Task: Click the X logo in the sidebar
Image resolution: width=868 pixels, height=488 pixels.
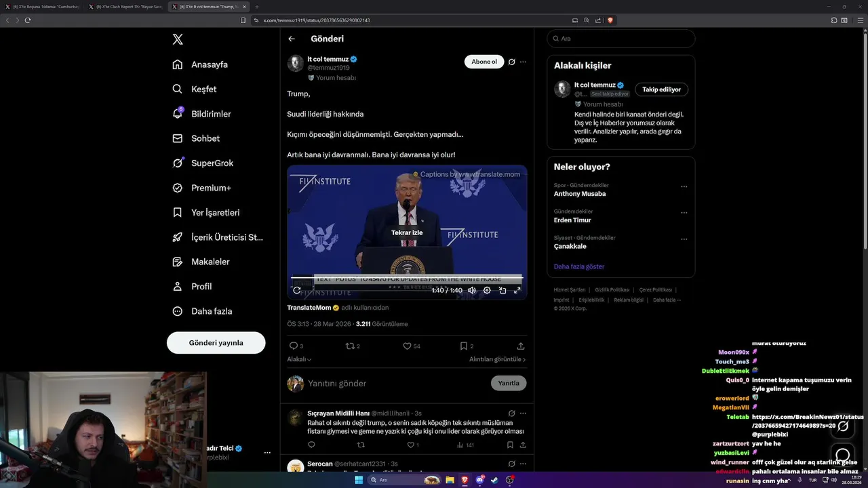Action: click(x=178, y=39)
